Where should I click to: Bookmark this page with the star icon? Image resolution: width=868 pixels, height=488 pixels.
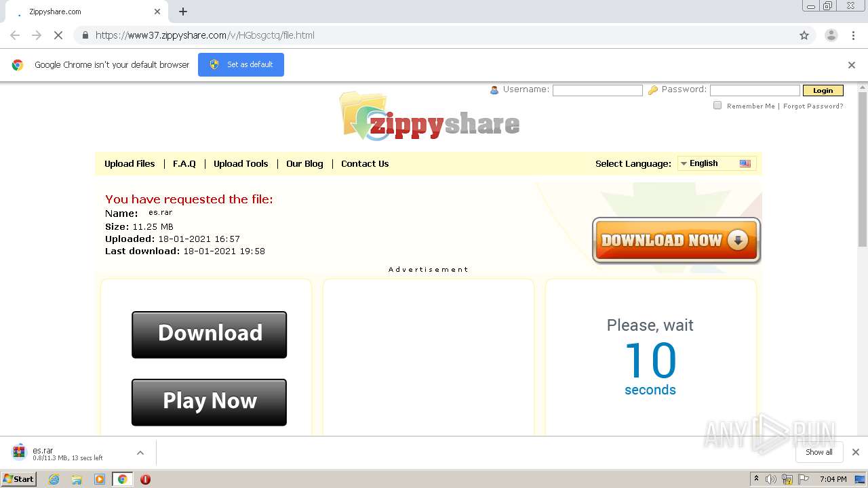click(804, 35)
